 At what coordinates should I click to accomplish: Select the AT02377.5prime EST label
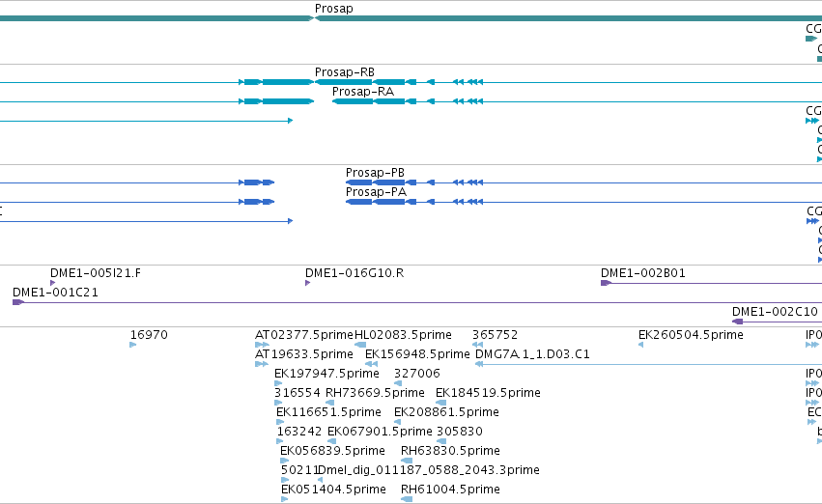304,335
